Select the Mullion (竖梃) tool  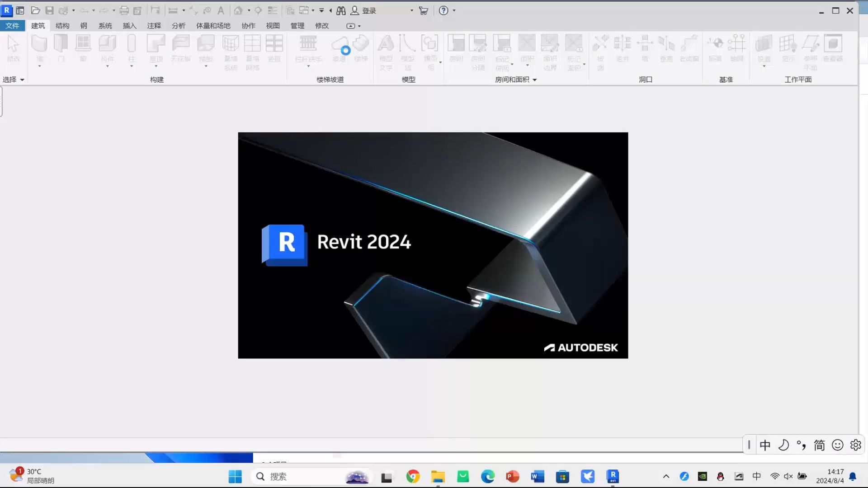coord(274,49)
